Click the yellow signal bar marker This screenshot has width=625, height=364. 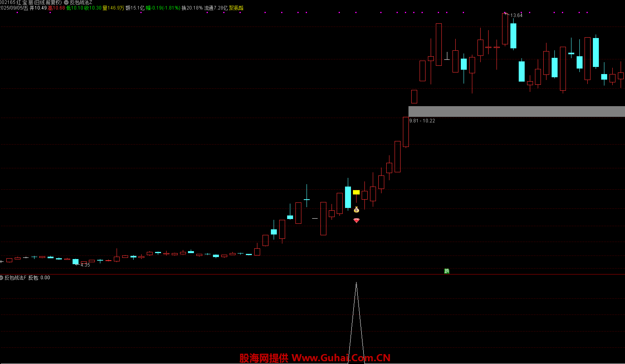[356, 192]
